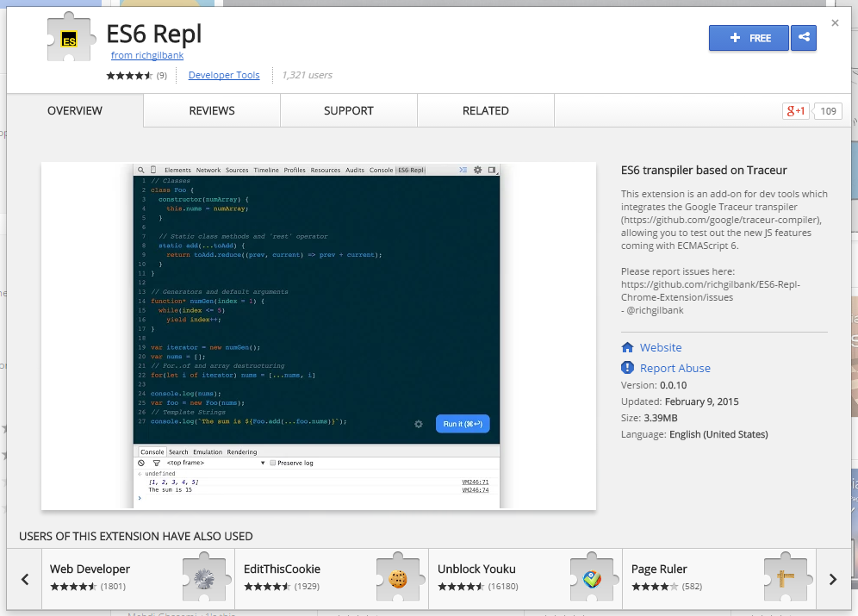Select the Sources tab in devtools screenshot

pos(237,170)
